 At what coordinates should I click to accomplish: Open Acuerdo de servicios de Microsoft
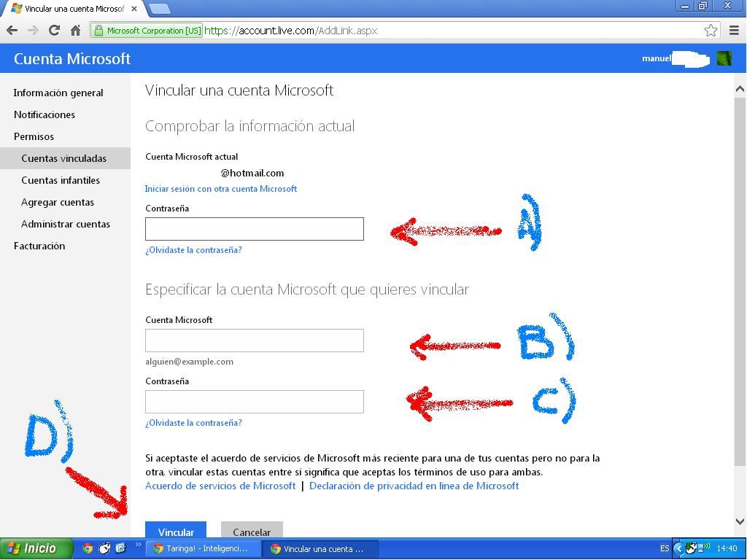coord(220,486)
